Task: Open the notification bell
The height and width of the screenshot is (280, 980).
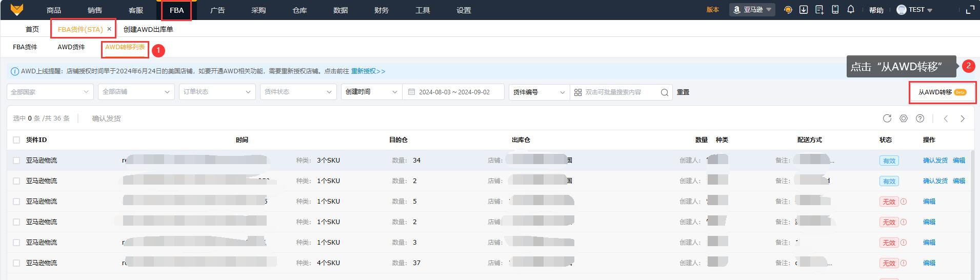Action: click(851, 10)
